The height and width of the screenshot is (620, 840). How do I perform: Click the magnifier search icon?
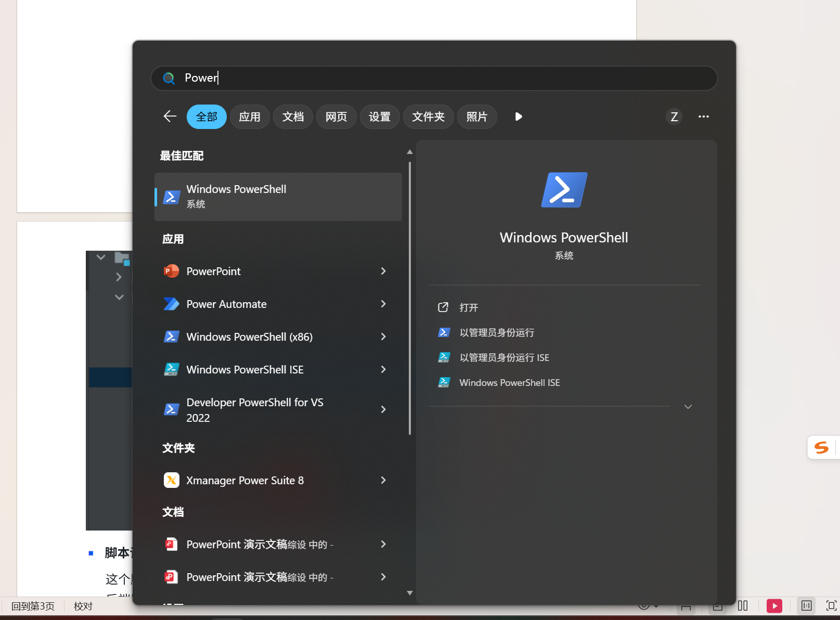tap(169, 78)
